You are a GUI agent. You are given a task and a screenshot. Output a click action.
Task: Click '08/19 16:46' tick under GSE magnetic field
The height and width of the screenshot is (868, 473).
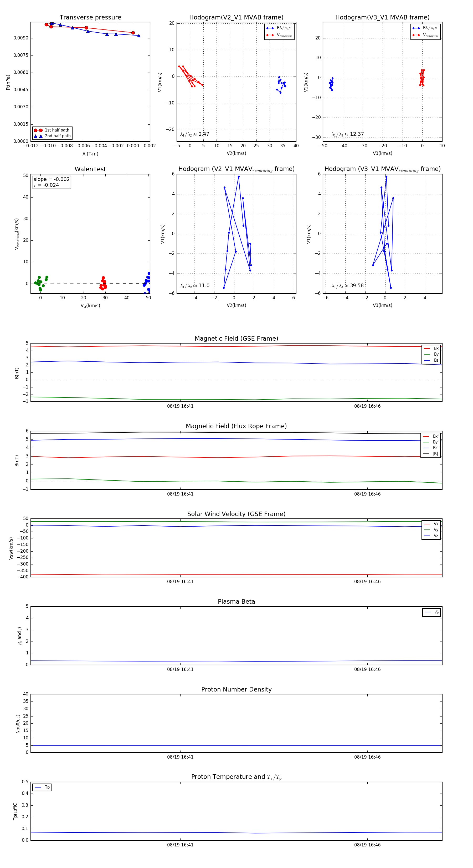[367, 406]
